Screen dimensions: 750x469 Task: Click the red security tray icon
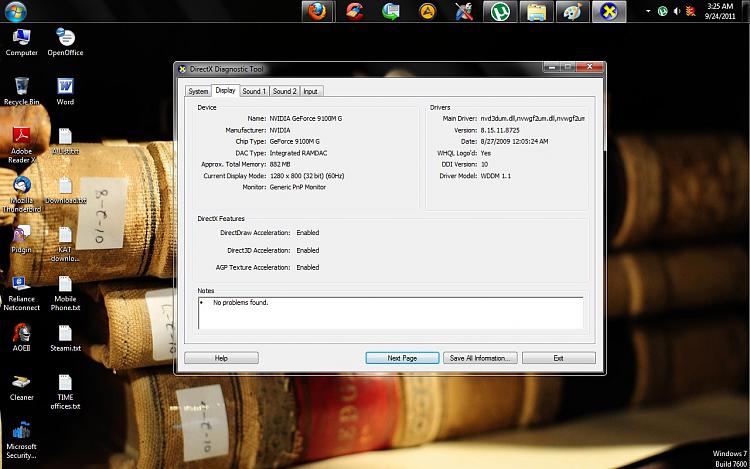pyautogui.click(x=690, y=11)
